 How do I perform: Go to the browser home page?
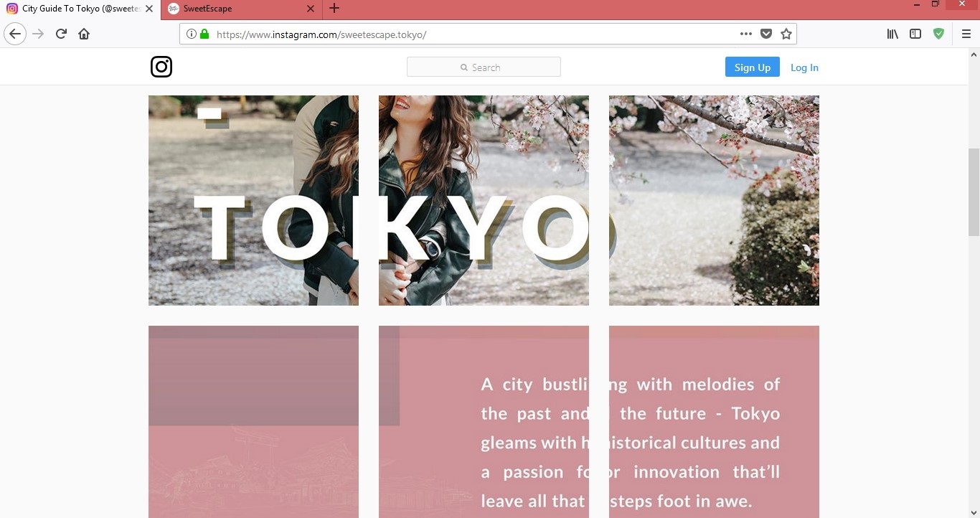coord(84,34)
